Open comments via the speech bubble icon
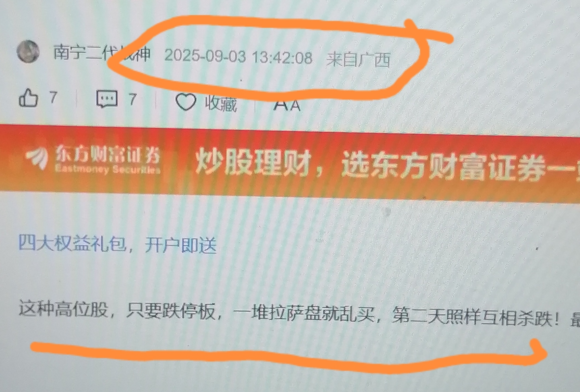 coord(107,99)
